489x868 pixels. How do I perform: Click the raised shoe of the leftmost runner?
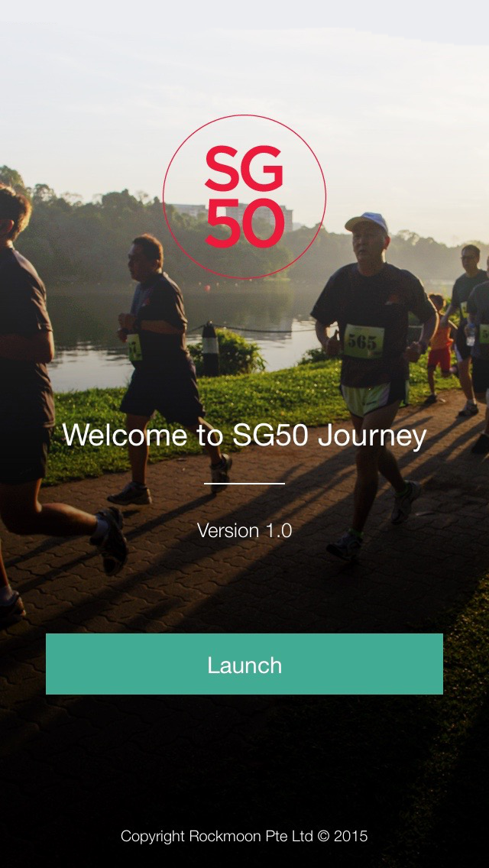[112, 539]
